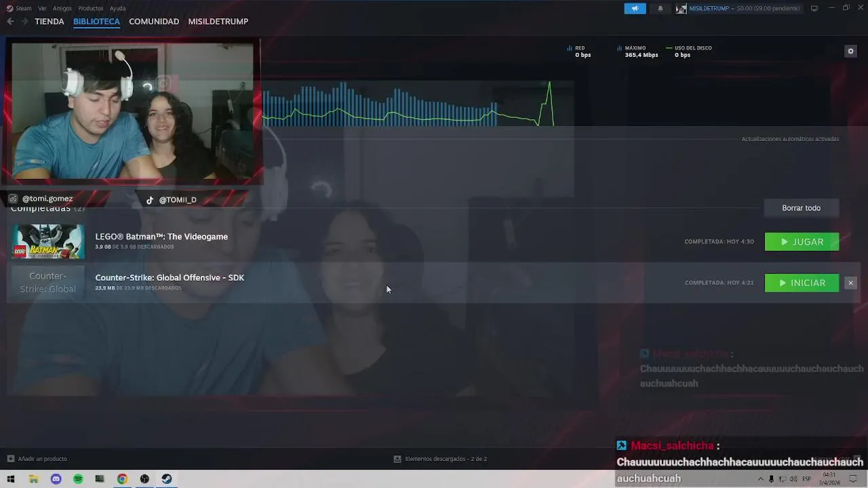Open File Explorer from the taskbar
This screenshot has width=868, height=488.
pyautogui.click(x=33, y=479)
